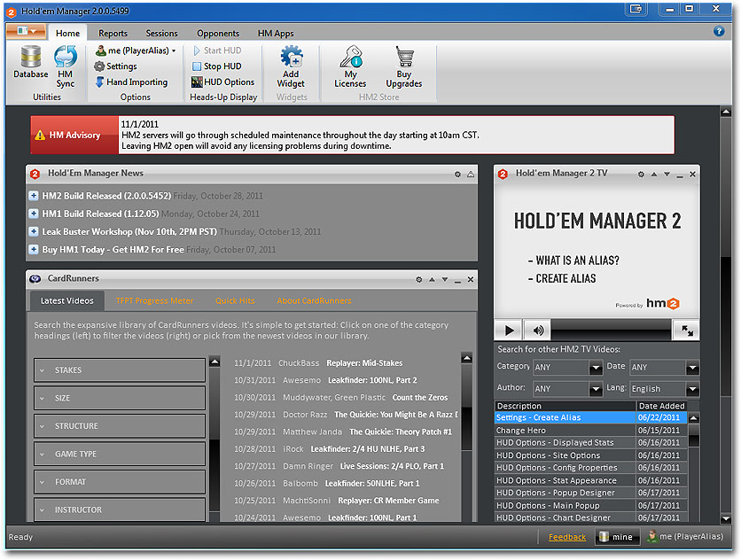Click the Feedback link

[x=567, y=537]
